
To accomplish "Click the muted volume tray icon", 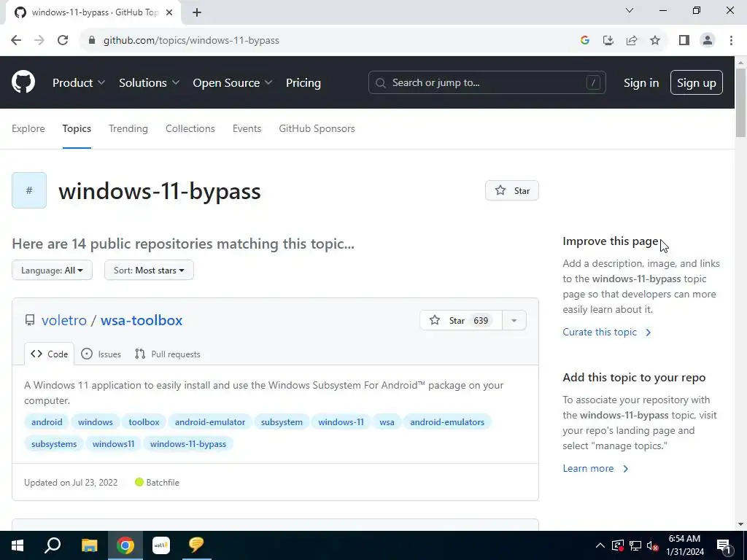I will click(653, 545).
